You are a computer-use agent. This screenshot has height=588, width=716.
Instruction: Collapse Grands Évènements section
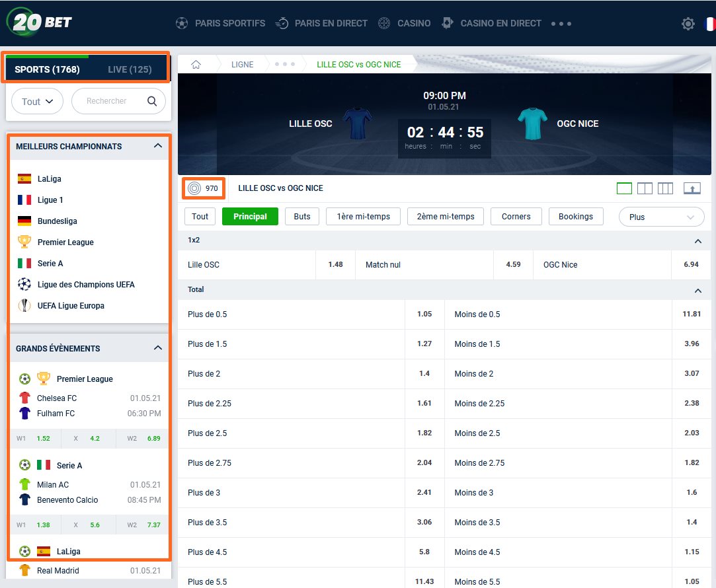click(x=158, y=348)
